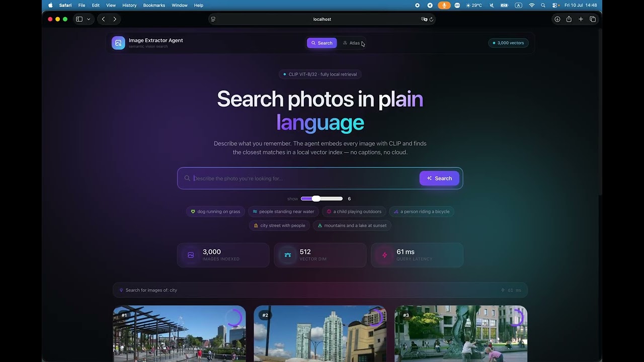Image resolution: width=644 pixels, height=362 pixels.
Task: Open the sidebar tab group dropdown arrow
Action: (x=89, y=19)
